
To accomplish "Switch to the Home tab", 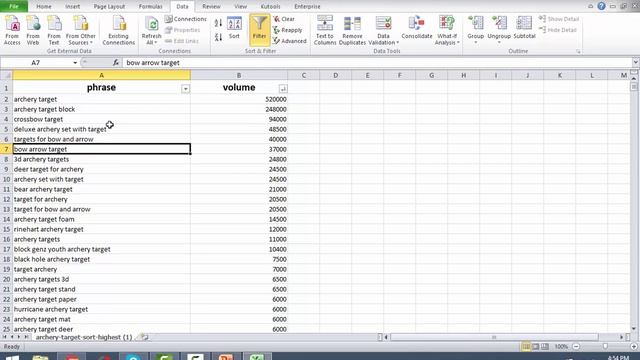I will (44, 7).
